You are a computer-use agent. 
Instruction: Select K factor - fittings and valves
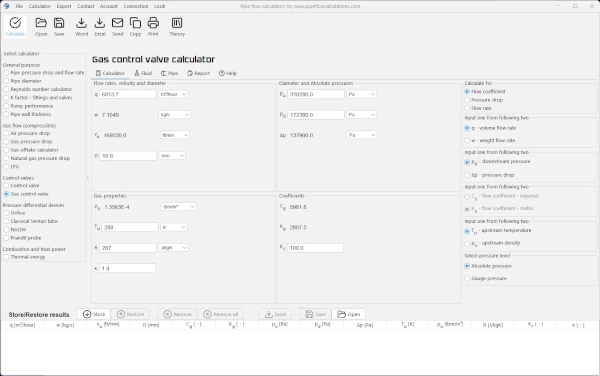pos(38,98)
